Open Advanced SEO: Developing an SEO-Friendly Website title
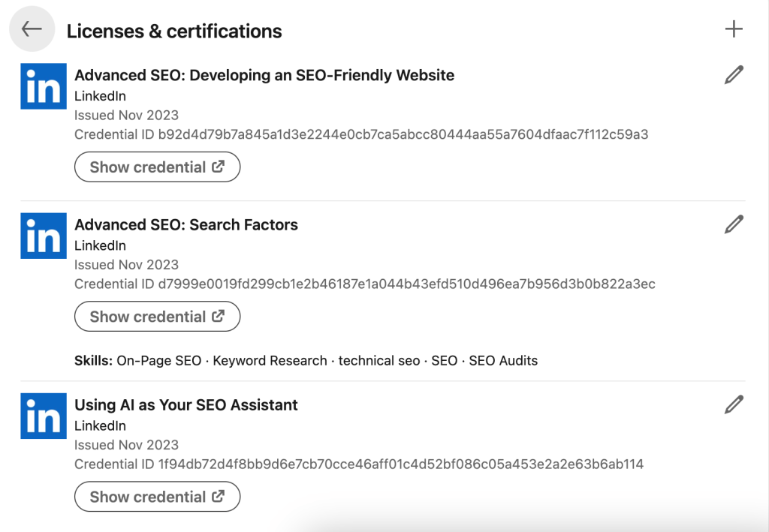Screen dimensions: 769x532 click(264, 76)
